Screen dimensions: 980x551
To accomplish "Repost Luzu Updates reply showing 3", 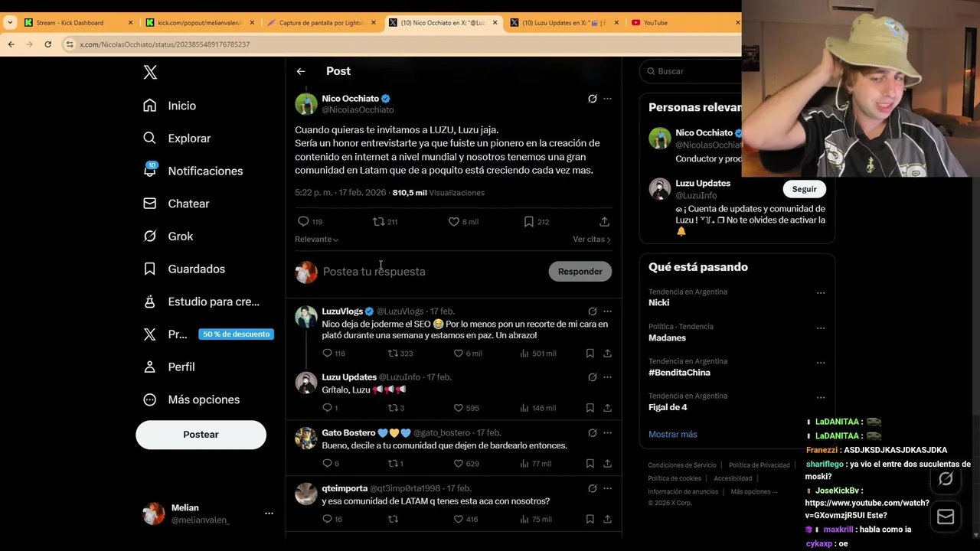I will click(x=396, y=408).
